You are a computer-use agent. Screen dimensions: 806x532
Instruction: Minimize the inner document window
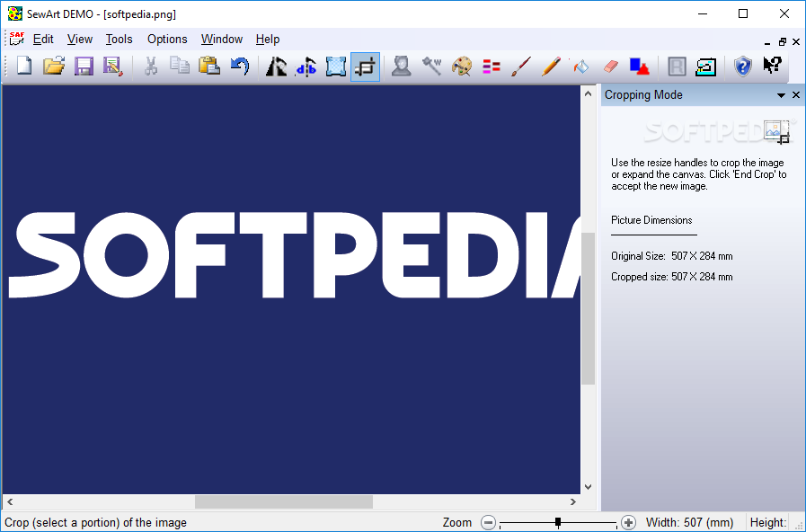[767, 42]
